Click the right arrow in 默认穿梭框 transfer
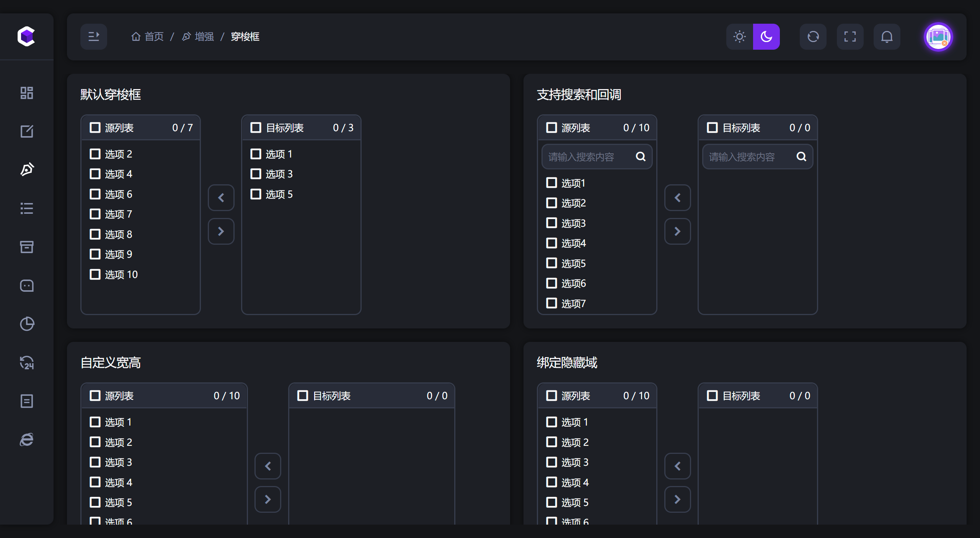The width and height of the screenshot is (980, 538). tap(221, 231)
